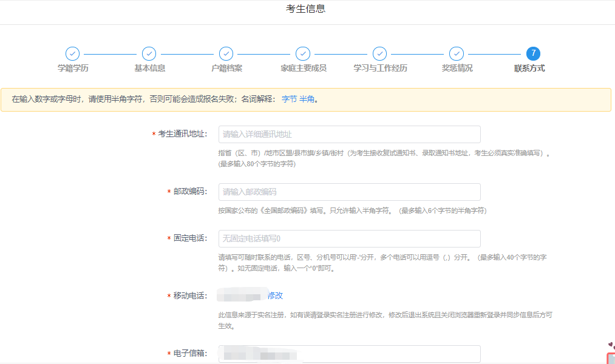The image size is (615, 364).
Task: Open the 半角 term explanation link
Action: coord(307,99)
